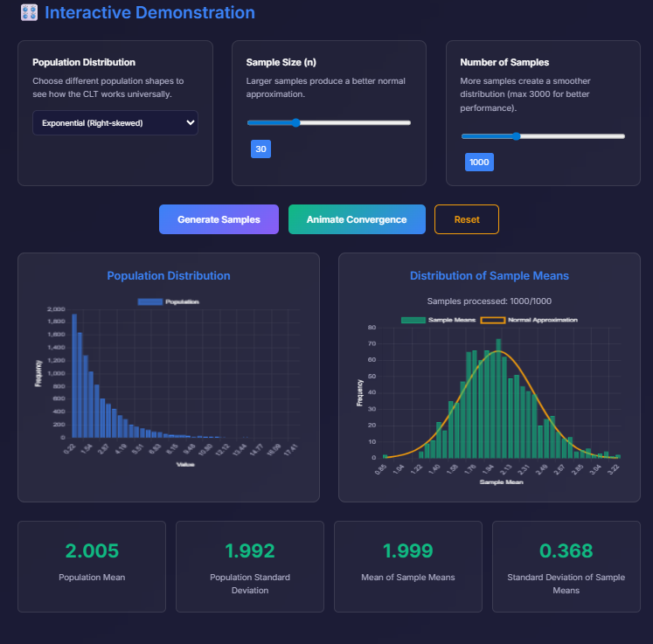The height and width of the screenshot is (644, 653).
Task: Click the tallest blue bar in population chart
Action: [x=74, y=376]
